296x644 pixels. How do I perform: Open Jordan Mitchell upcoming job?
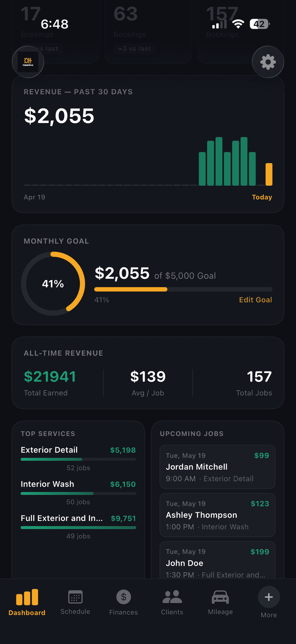[217, 467]
